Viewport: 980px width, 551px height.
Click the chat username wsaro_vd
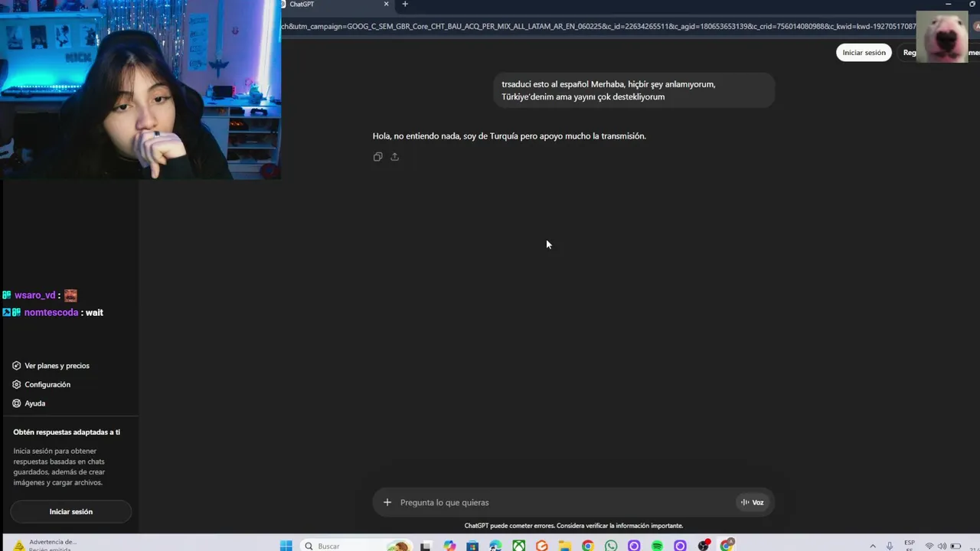point(35,295)
